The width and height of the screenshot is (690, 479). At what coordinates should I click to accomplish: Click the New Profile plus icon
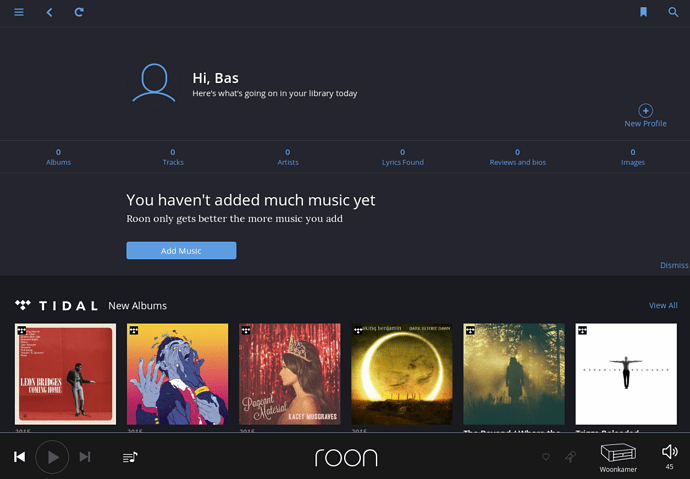tap(646, 110)
